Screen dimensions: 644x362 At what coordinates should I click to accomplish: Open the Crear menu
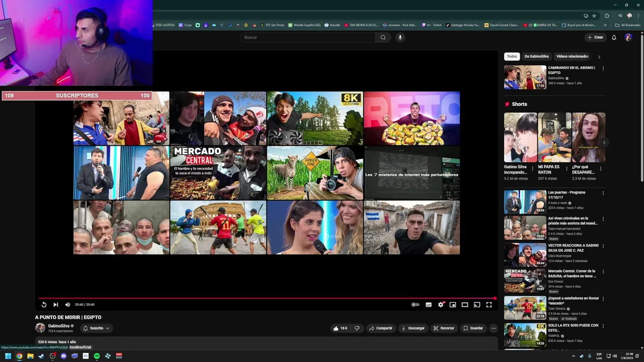[x=595, y=37]
